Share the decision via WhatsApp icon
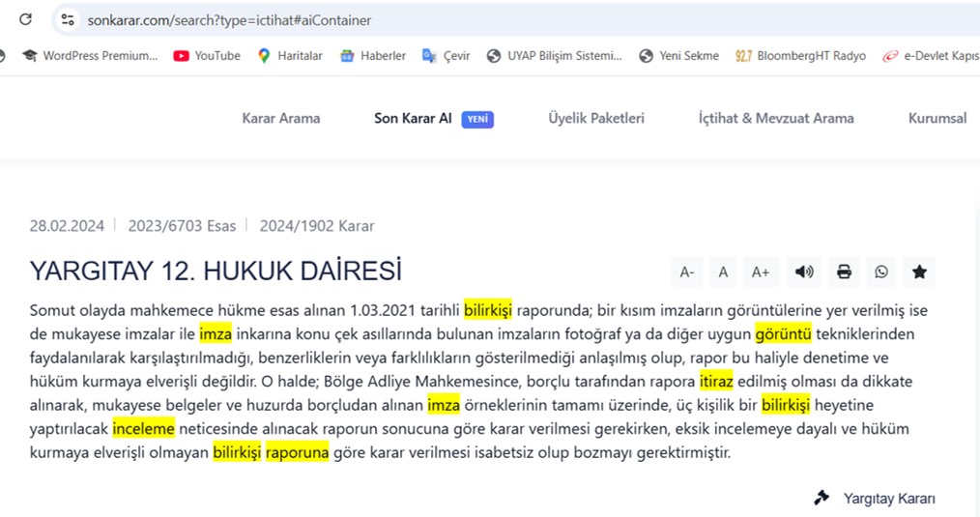This screenshot has height=517, width=980. 880,273
